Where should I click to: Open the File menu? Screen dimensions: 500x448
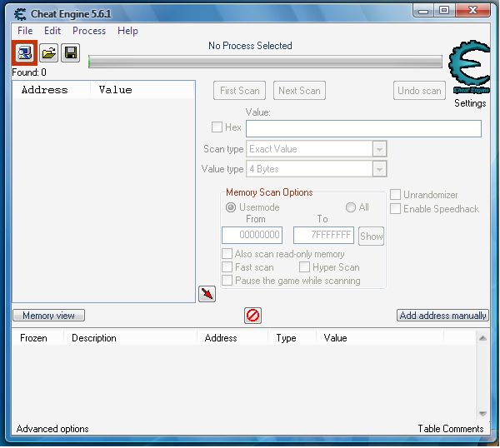tap(25, 31)
